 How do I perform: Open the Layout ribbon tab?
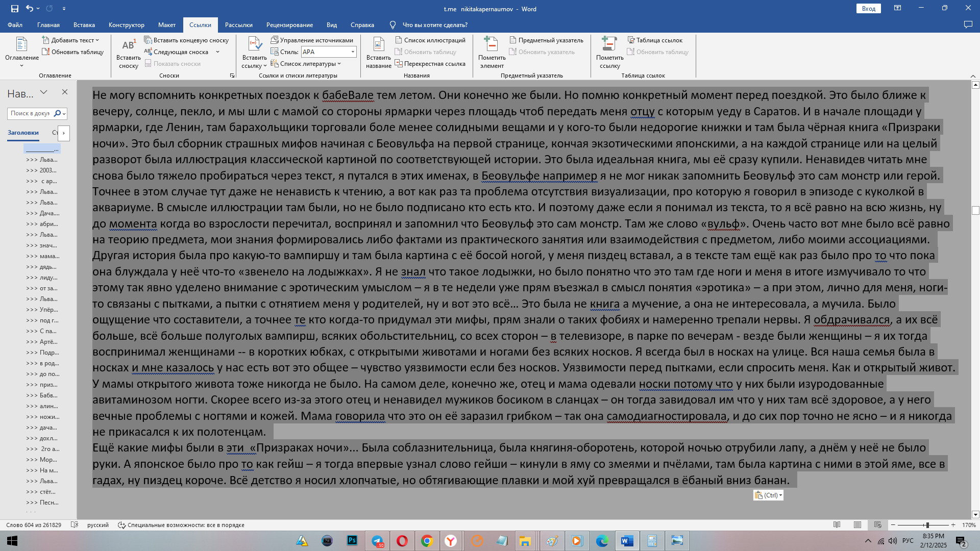tap(166, 25)
